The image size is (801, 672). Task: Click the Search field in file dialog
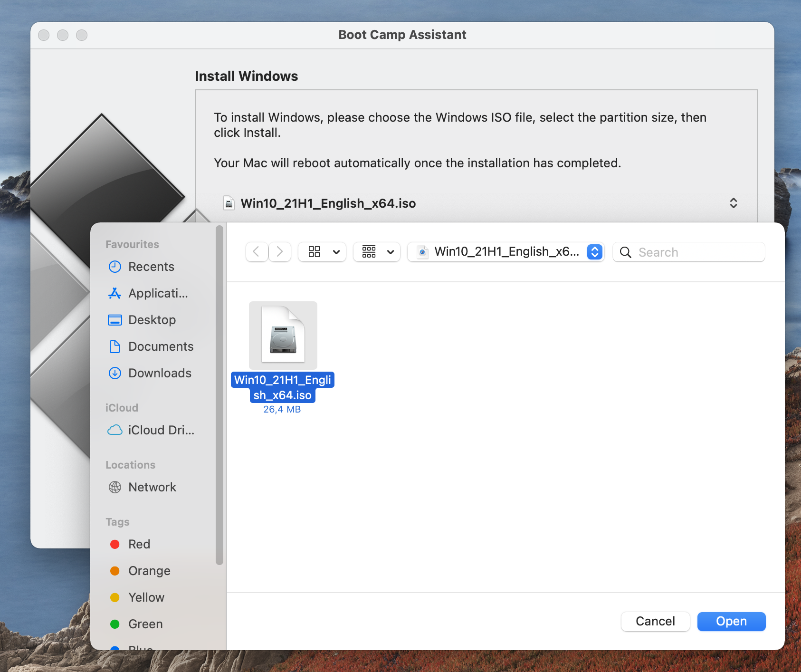point(689,252)
